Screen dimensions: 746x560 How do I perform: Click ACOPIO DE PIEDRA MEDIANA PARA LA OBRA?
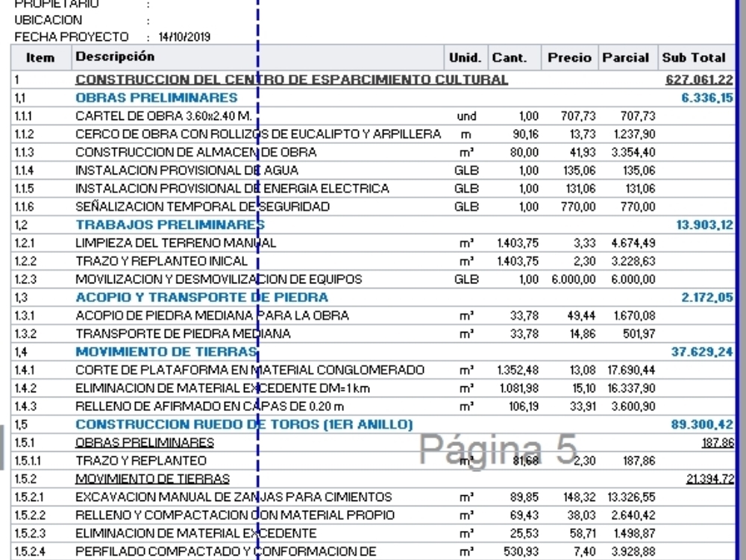pyautogui.click(x=212, y=315)
